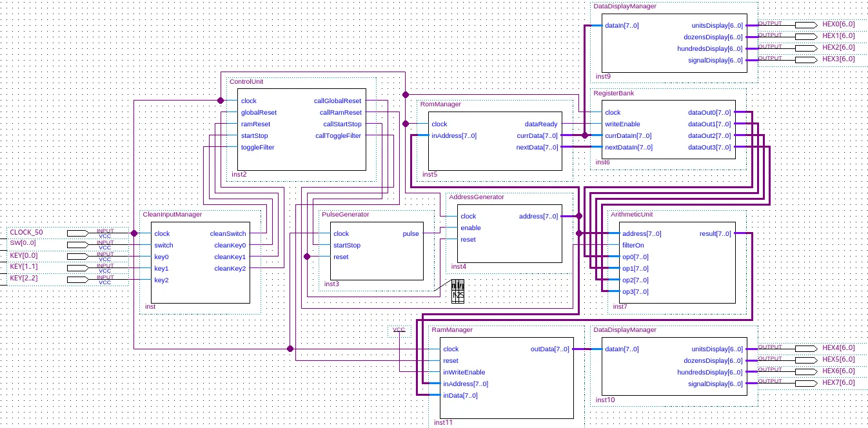This screenshot has height=428, width=868.
Task: Select the inst4 instance label
Action: click(459, 266)
